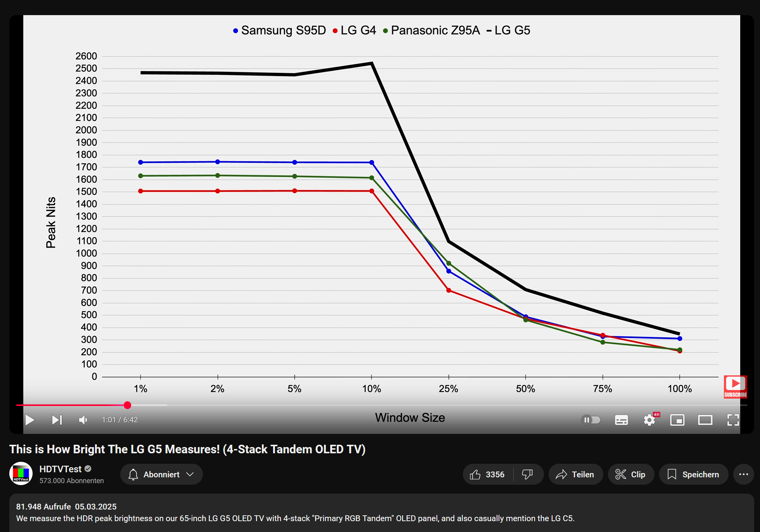Click the video progress bar scrubber
Screen dimensions: 760x532
coord(127,405)
